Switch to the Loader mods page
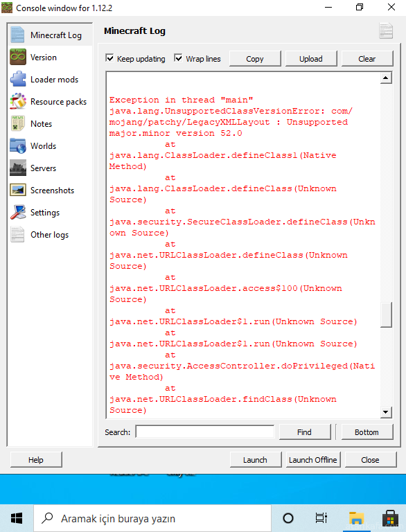406x532 pixels. (51, 80)
